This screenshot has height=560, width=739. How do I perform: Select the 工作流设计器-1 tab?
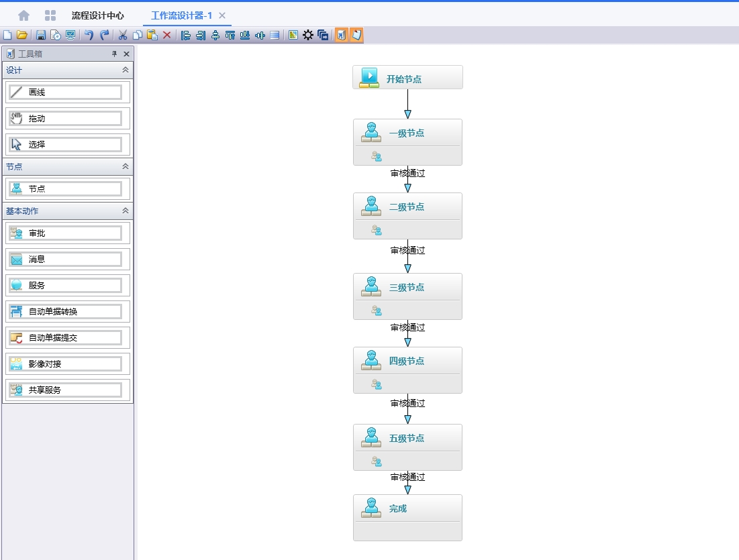pyautogui.click(x=181, y=15)
